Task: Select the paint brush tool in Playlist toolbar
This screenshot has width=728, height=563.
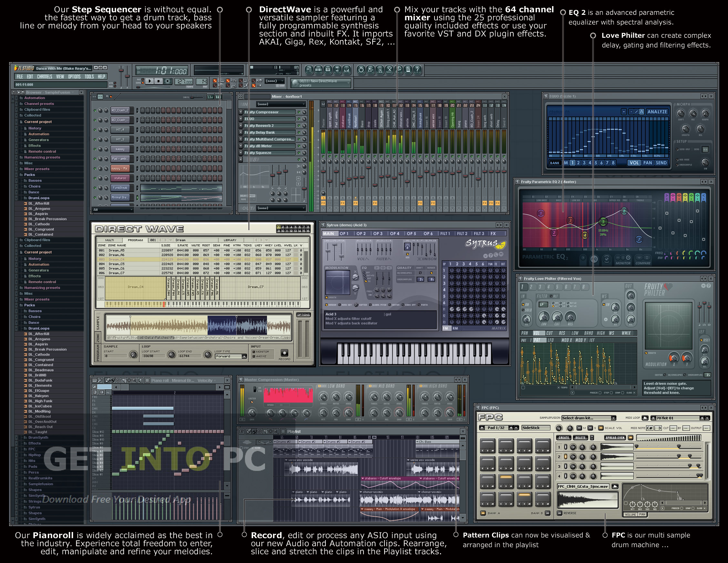Action: [254, 431]
